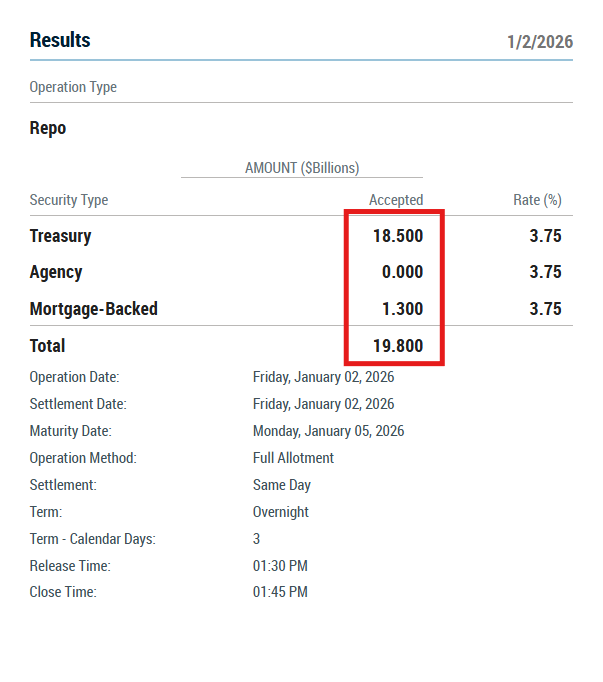This screenshot has width=603, height=682.
Task: Click the Total accepted amount 19.800
Action: pyautogui.click(x=396, y=346)
